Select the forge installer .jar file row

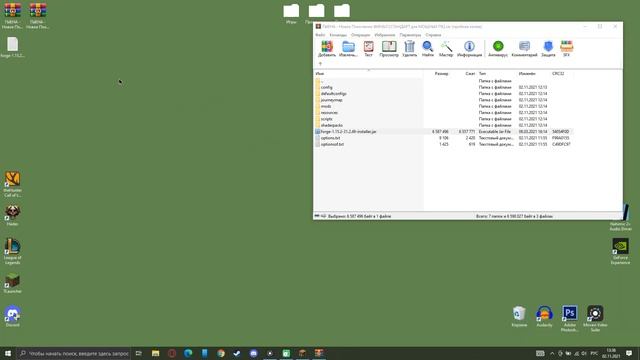coord(444,131)
